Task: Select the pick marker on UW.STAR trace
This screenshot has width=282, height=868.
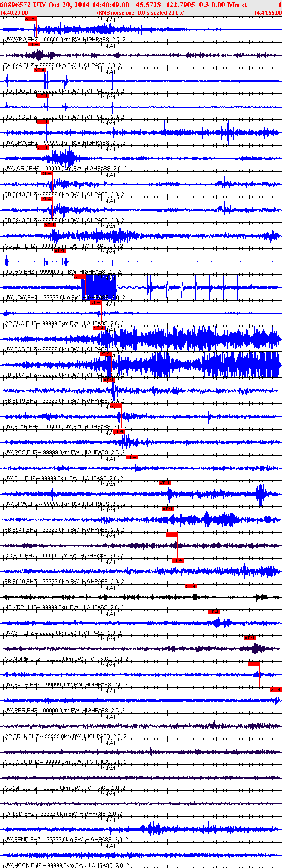Action: (x=116, y=406)
